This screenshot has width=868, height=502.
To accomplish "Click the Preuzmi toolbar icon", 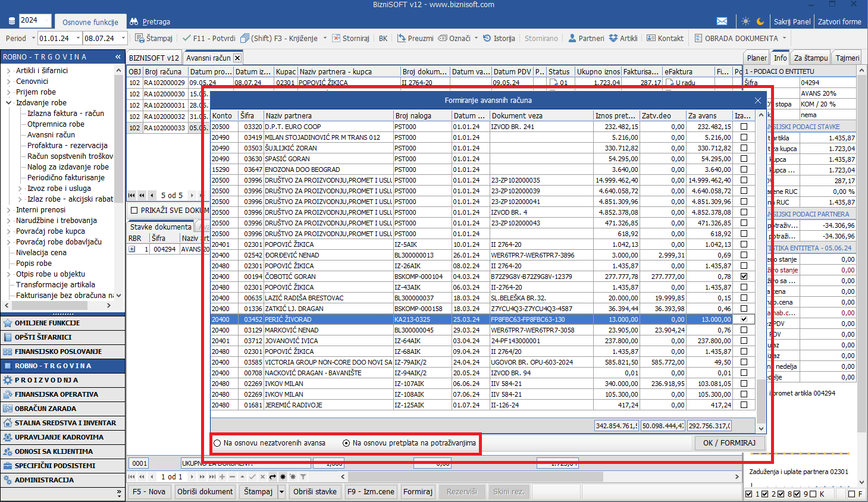I will click(x=415, y=38).
